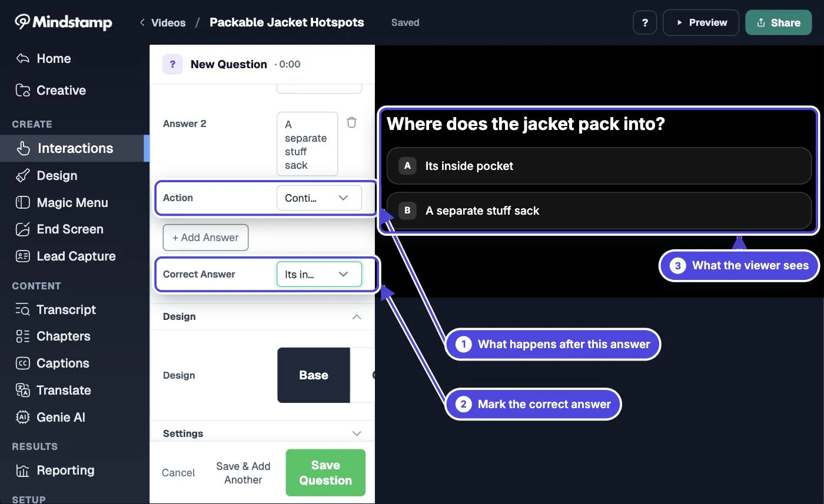Open the help question mark button

[645, 23]
